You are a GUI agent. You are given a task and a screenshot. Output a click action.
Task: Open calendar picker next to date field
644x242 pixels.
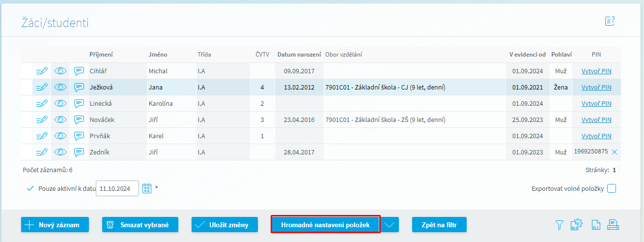(147, 188)
